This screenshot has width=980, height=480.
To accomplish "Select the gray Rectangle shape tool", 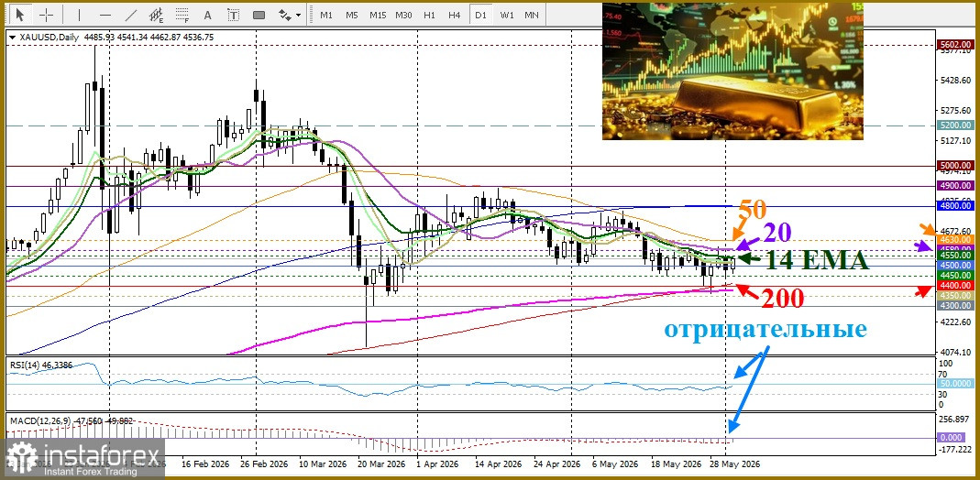I will 259,15.
